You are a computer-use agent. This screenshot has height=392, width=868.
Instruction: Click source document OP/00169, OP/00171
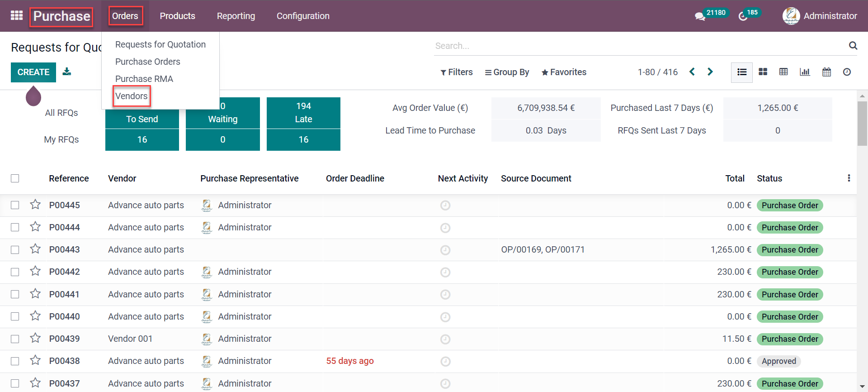coord(542,249)
